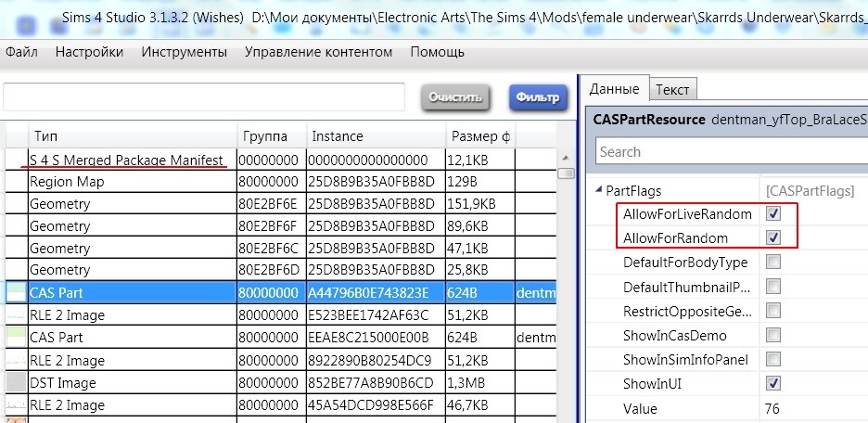This screenshot has height=423, width=868.
Task: Click the Value field showing 76
Action: (x=814, y=409)
